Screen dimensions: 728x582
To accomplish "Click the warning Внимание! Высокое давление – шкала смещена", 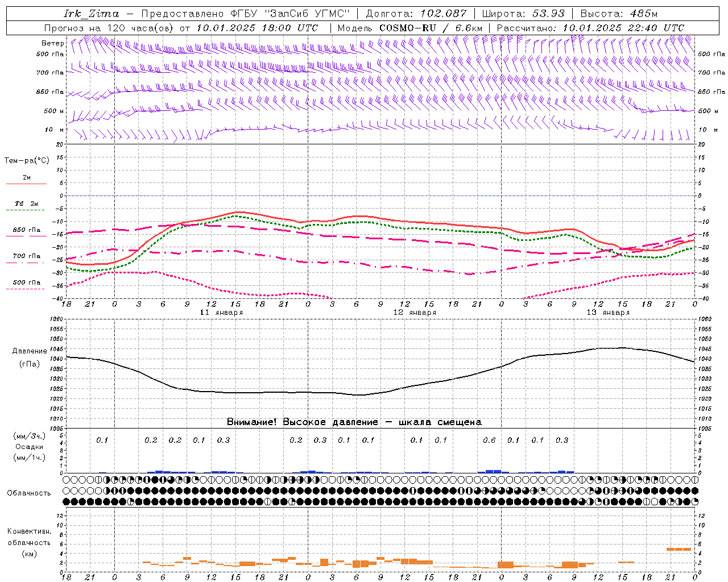I will pos(354,422).
